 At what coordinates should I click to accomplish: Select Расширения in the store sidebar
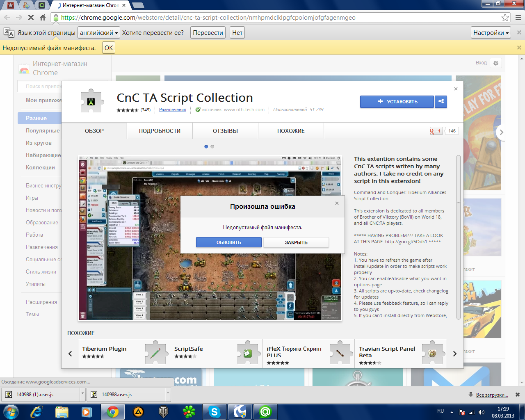click(41, 302)
